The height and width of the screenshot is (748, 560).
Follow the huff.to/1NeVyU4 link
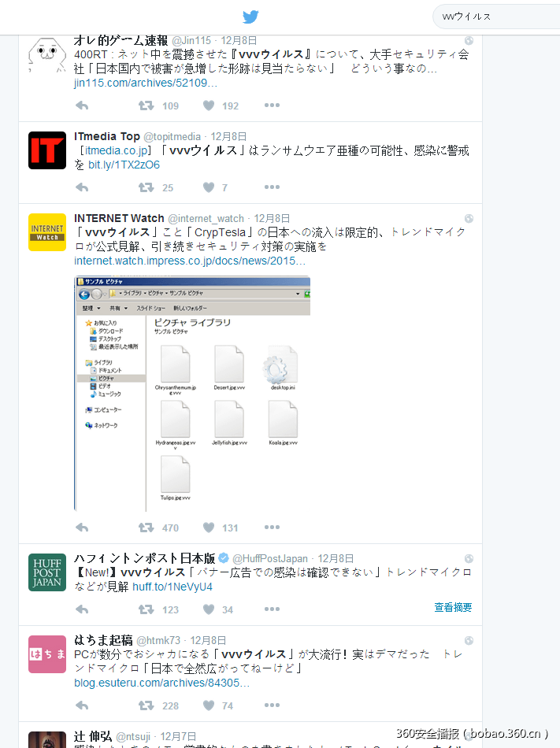(172, 587)
